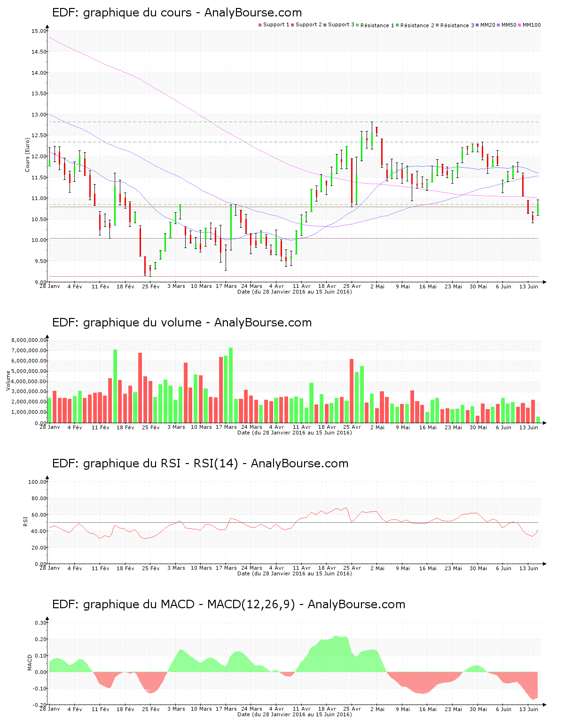Screen dimensions: 564x728
Task: Click '17 Mars' on the volume chart axis
Action: (x=226, y=427)
